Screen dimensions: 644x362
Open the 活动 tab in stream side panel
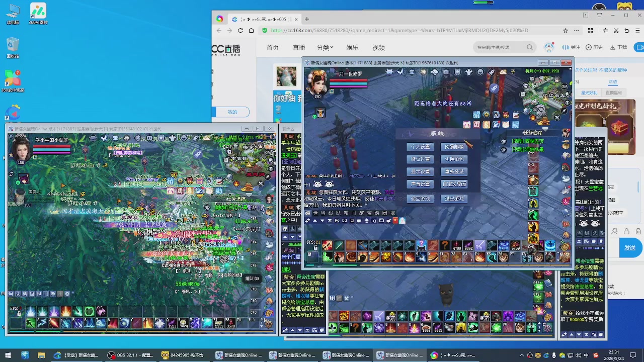tap(612, 82)
